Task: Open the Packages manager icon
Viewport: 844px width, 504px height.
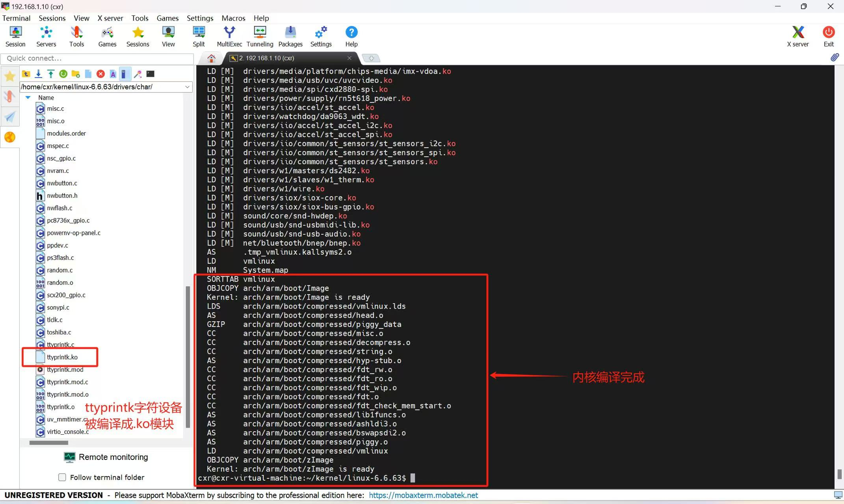Action: pyautogui.click(x=290, y=36)
